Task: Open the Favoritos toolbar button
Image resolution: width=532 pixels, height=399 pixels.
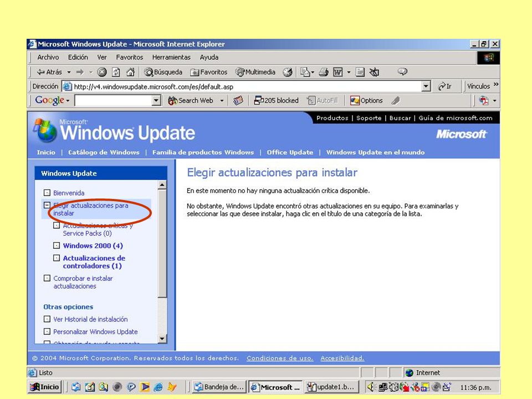Action: (x=209, y=72)
